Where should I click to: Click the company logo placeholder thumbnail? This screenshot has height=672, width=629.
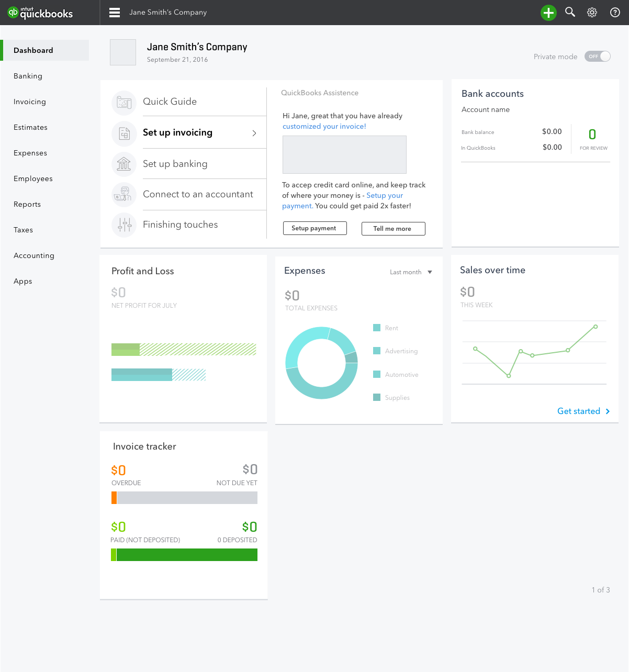[123, 52]
